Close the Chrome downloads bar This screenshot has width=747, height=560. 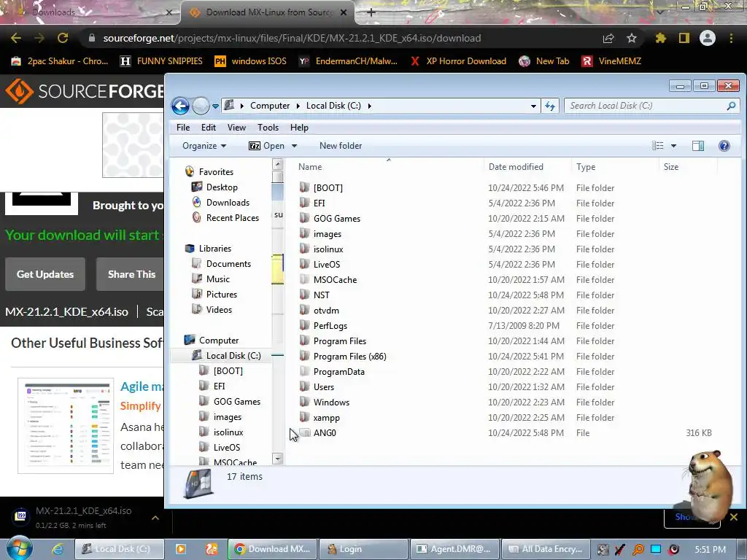pyautogui.click(x=734, y=517)
